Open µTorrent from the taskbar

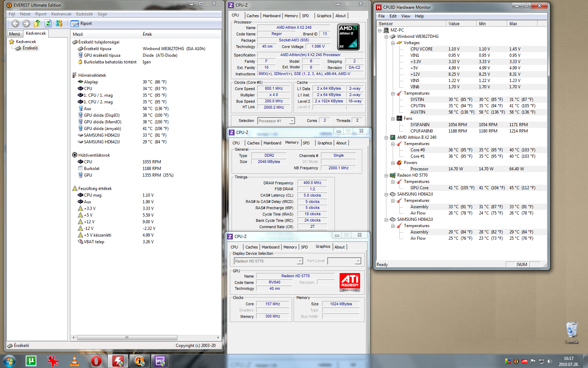31,361
